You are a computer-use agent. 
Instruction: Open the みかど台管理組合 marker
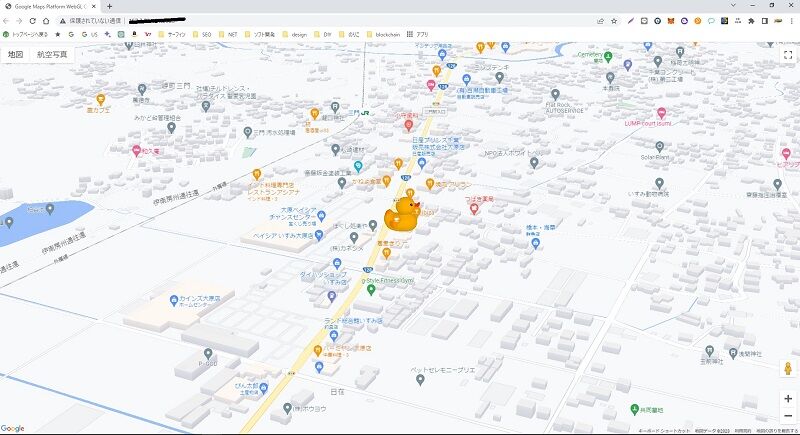(171, 127)
